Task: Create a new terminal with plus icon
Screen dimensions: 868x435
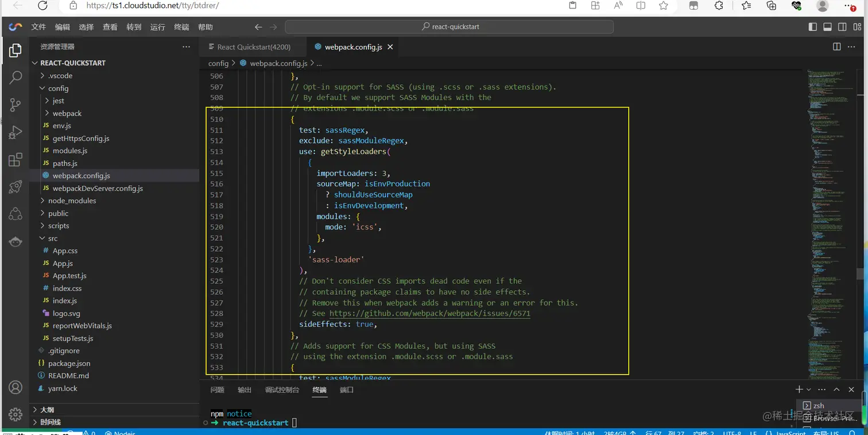Action: click(x=799, y=390)
